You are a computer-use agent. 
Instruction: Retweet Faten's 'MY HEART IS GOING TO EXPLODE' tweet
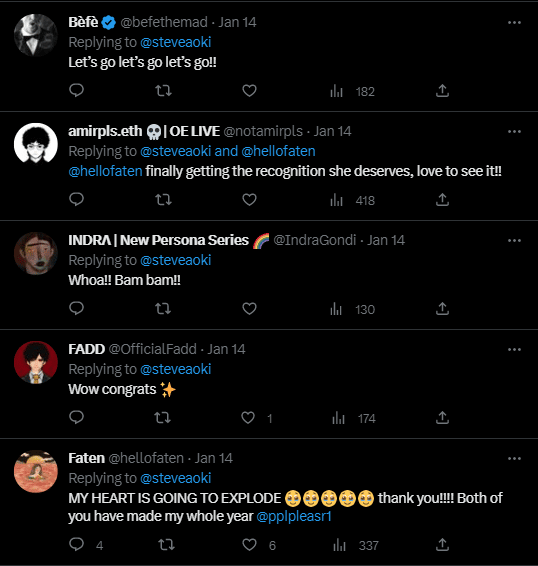pyautogui.click(x=166, y=544)
